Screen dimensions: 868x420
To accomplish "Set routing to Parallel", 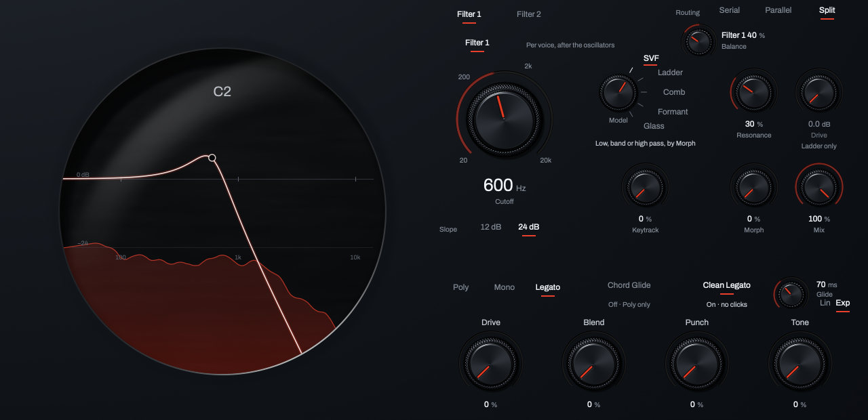I will point(778,10).
